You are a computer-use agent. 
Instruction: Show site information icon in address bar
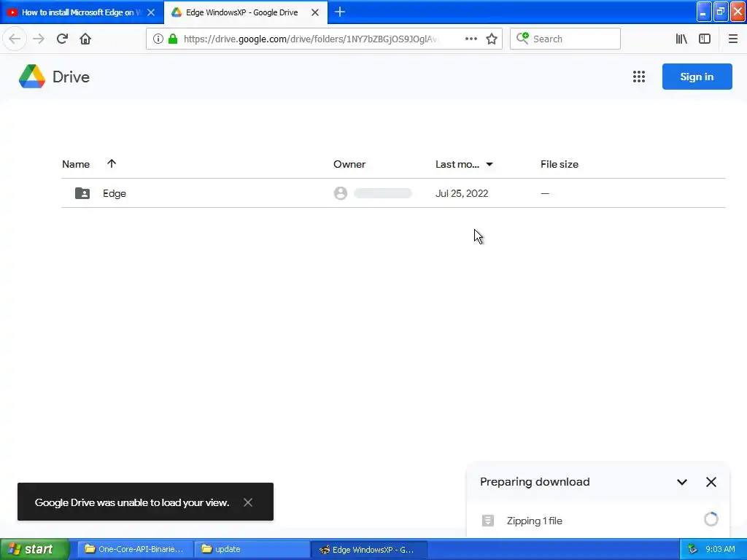[158, 39]
